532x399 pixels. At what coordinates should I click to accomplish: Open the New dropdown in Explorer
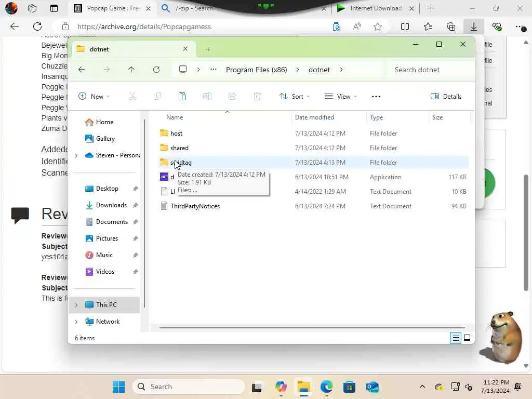[94, 96]
